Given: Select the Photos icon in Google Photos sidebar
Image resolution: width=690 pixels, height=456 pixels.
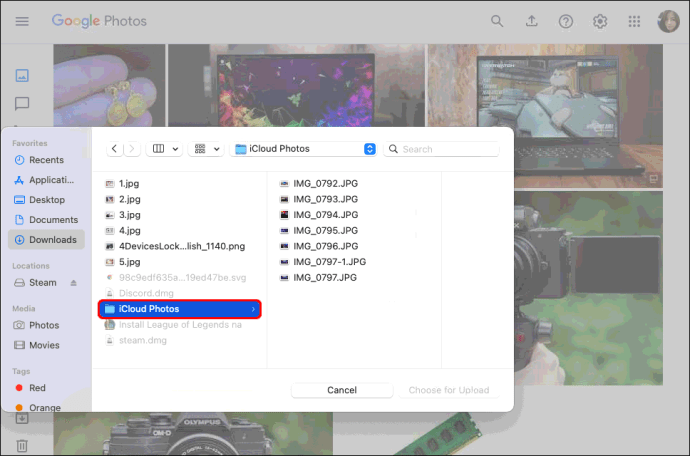Looking at the screenshot, I should (22, 75).
